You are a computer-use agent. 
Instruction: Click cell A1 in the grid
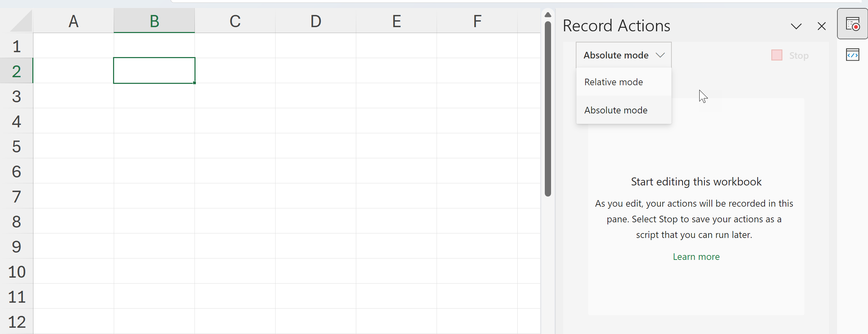[x=73, y=46]
